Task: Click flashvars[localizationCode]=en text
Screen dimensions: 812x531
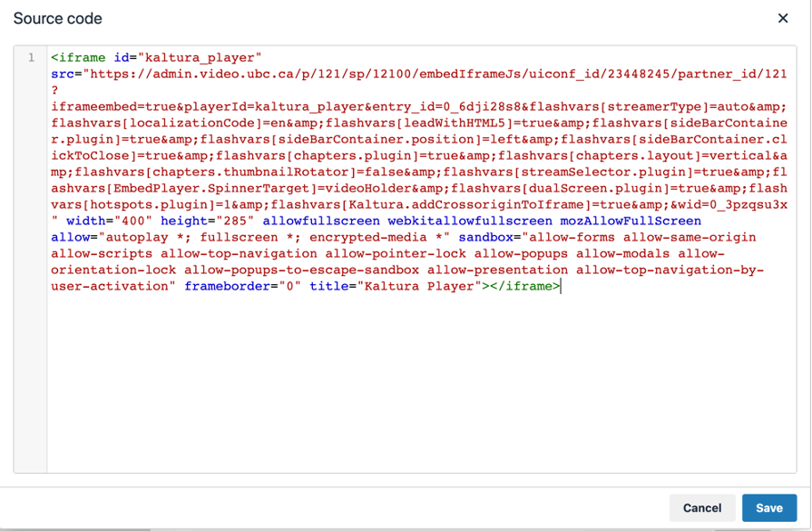Action: [x=168, y=123]
